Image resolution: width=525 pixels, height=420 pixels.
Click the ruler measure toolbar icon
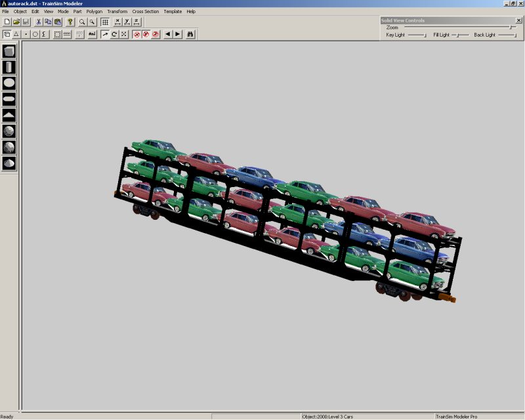tap(67, 34)
